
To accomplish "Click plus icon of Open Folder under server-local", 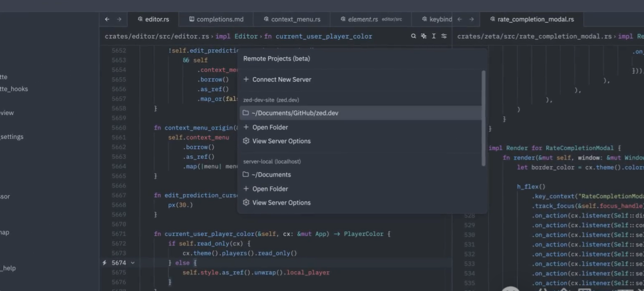I will (246, 189).
